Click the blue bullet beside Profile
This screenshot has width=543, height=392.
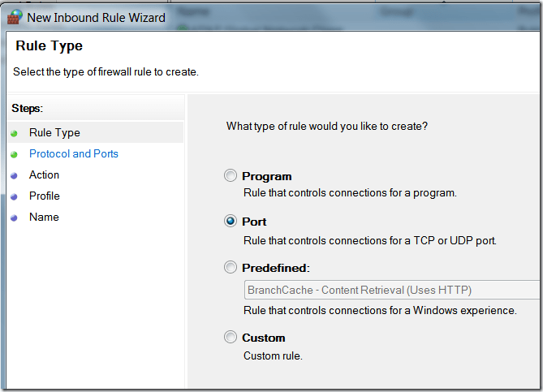pos(14,196)
